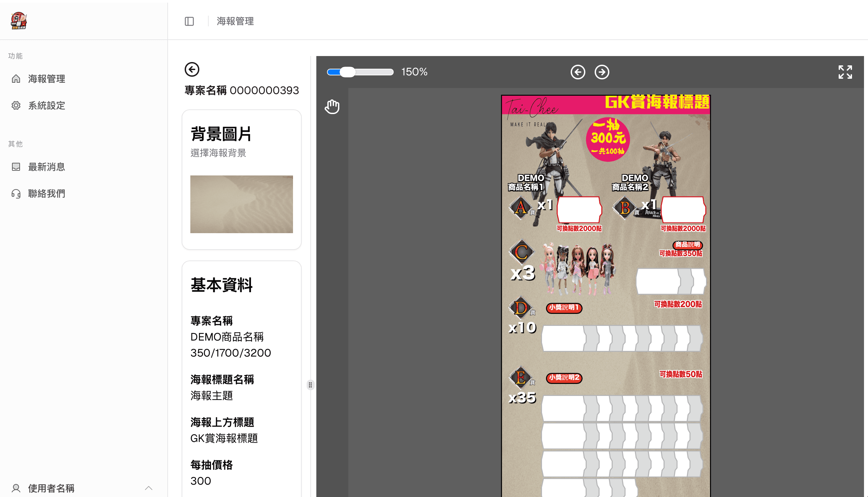Click the 可換點數50點 text
Image resolution: width=868 pixels, height=497 pixels.
pos(681,375)
